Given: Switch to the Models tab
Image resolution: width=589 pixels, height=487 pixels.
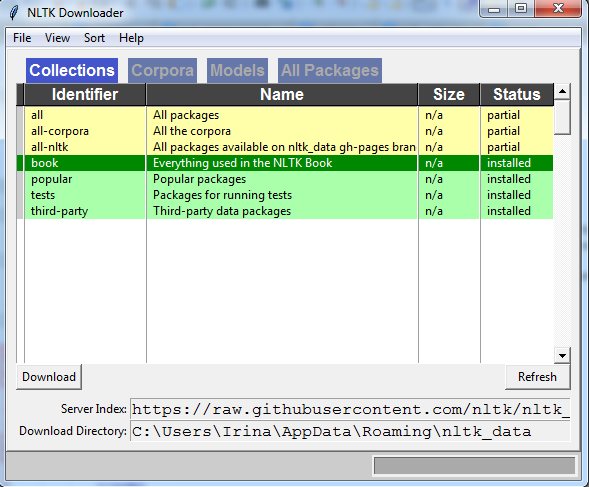Looking at the screenshot, I should (237, 70).
